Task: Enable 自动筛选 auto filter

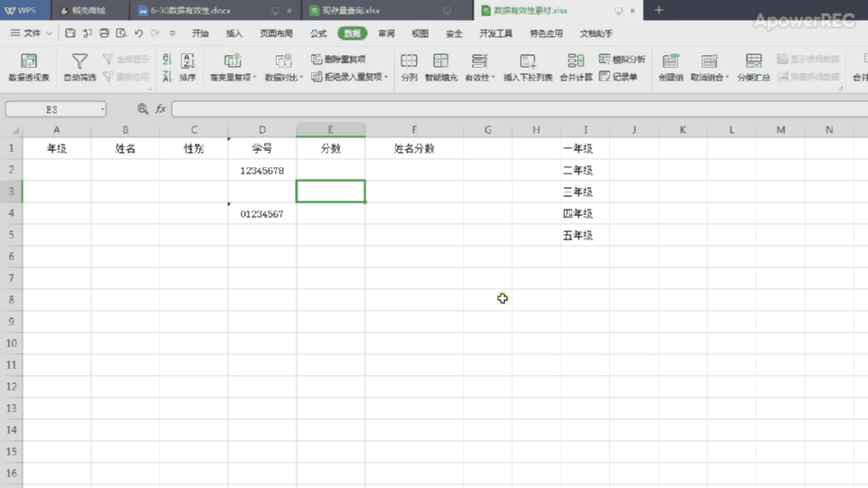Action: tap(80, 67)
